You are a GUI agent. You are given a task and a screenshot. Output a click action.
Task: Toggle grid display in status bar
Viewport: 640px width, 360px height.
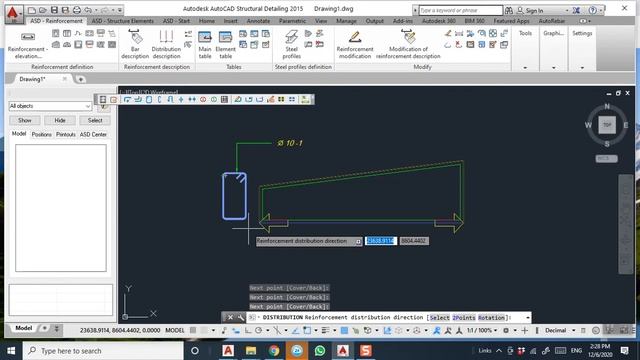pyautogui.click(x=193, y=330)
